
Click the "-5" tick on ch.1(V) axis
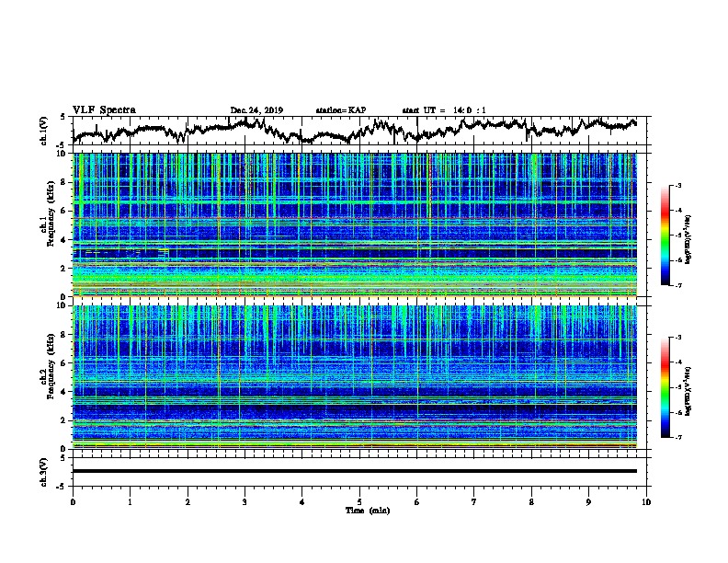pyautogui.click(x=61, y=145)
